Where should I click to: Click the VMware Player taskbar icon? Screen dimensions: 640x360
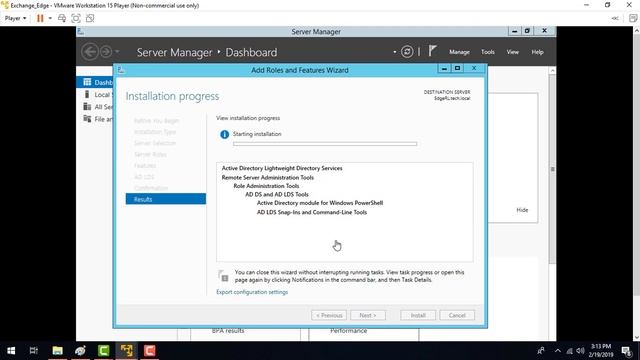[x=127, y=351]
